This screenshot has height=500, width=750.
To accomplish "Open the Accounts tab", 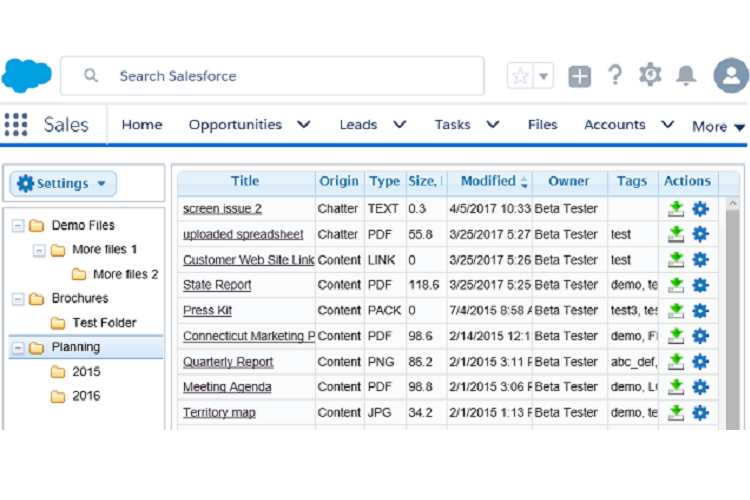I will [615, 124].
